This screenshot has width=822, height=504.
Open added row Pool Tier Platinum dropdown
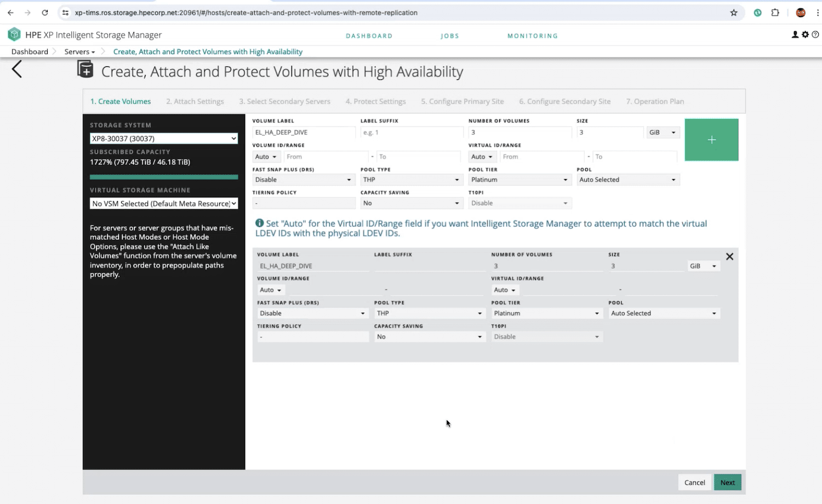(x=547, y=313)
